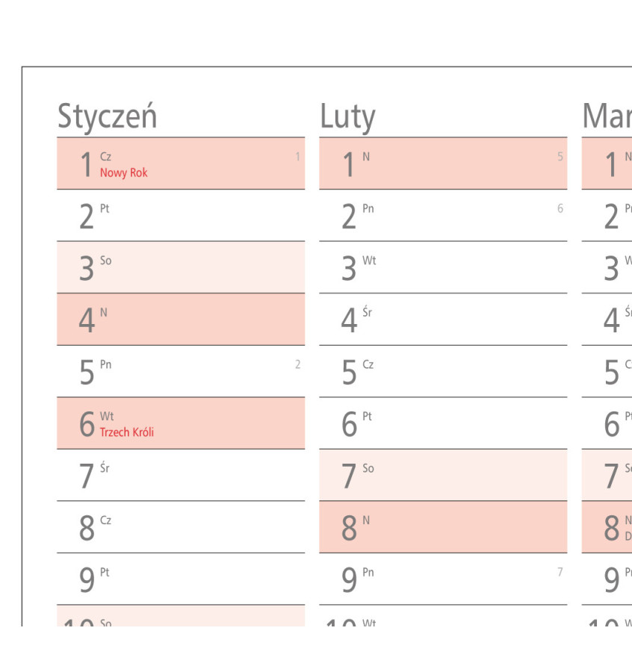Click week number 6 in Luty column
Image resolution: width=632 pixels, height=672 pixels.
pyautogui.click(x=560, y=209)
